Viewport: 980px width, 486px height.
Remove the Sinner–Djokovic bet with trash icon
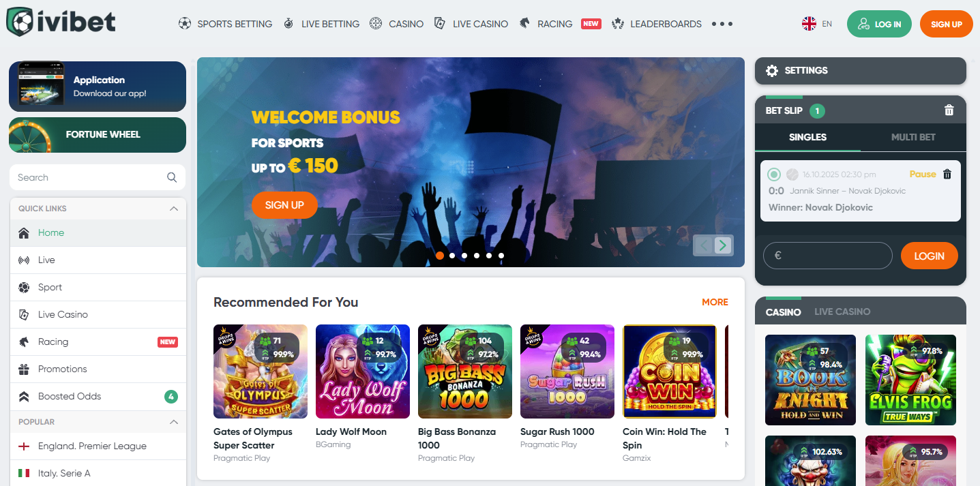[x=947, y=174]
